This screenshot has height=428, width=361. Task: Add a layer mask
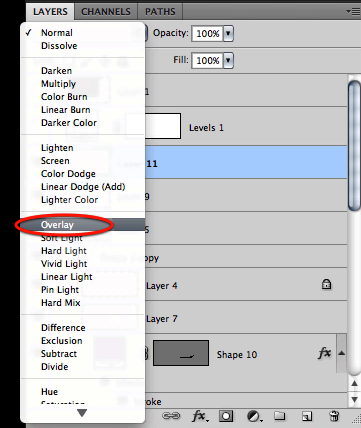[x=226, y=416]
